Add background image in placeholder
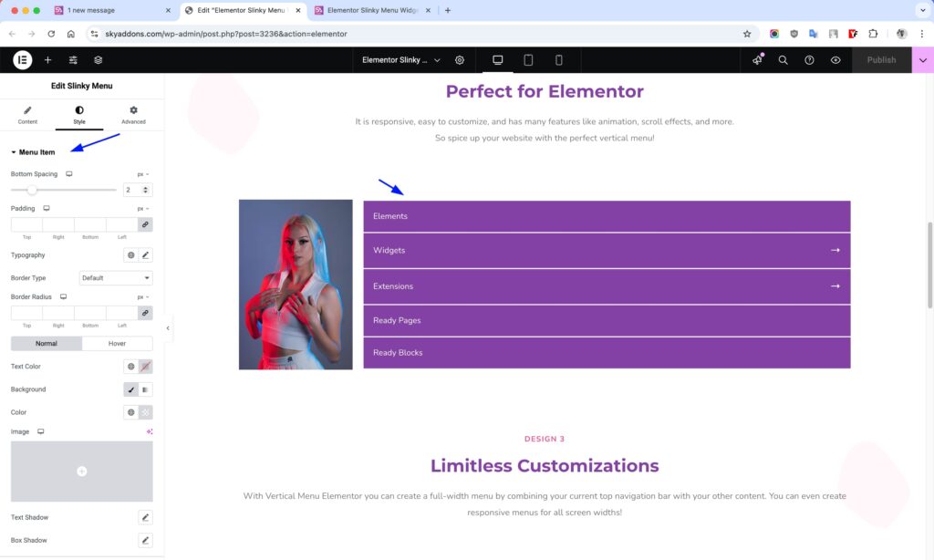The height and width of the screenshot is (560, 934). 81,472
